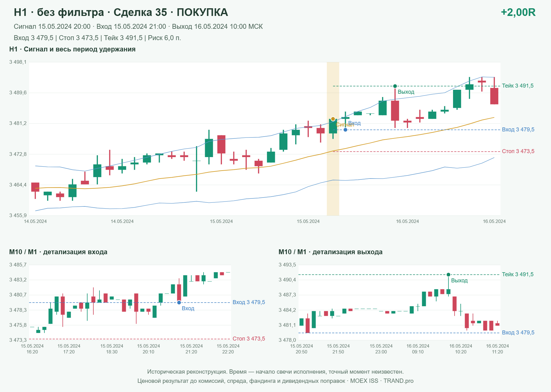The height and width of the screenshot is (392, 551).
Task: Click the 3 498,1 price axis label
Action: 18,62
